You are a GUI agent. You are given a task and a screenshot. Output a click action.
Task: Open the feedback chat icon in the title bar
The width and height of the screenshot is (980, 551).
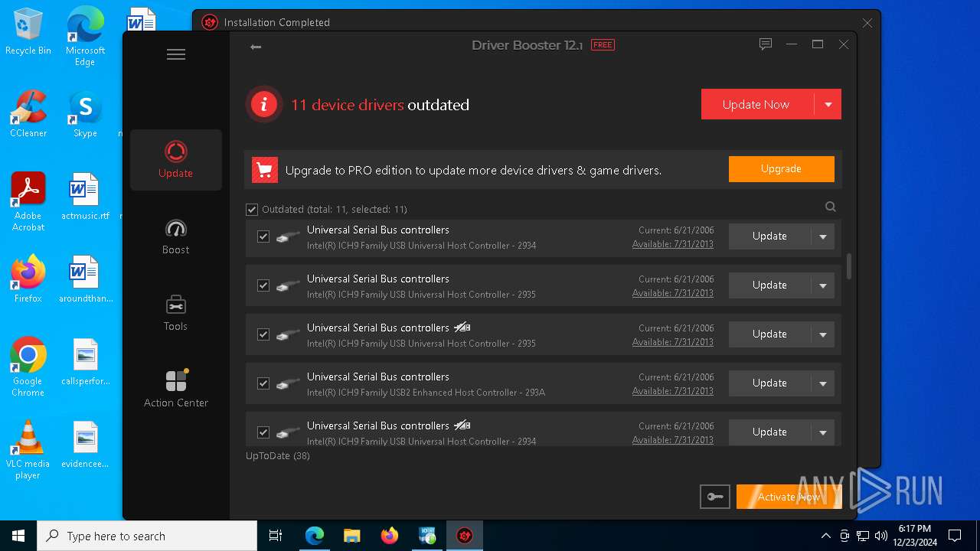[x=765, y=44]
